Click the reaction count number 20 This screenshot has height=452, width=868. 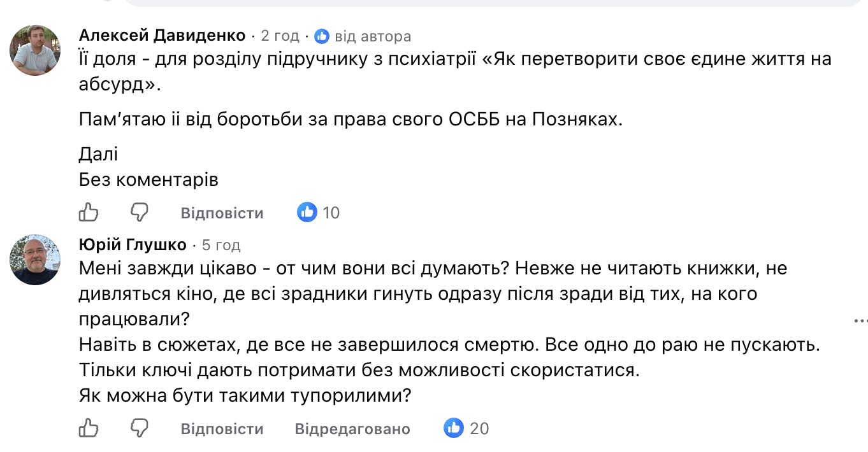pos(479,428)
